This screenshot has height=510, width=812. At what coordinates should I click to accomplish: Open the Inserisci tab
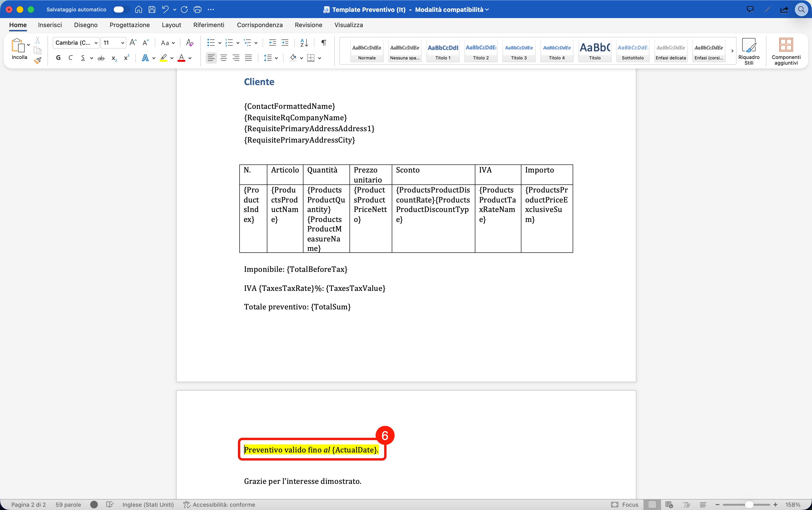tap(50, 25)
